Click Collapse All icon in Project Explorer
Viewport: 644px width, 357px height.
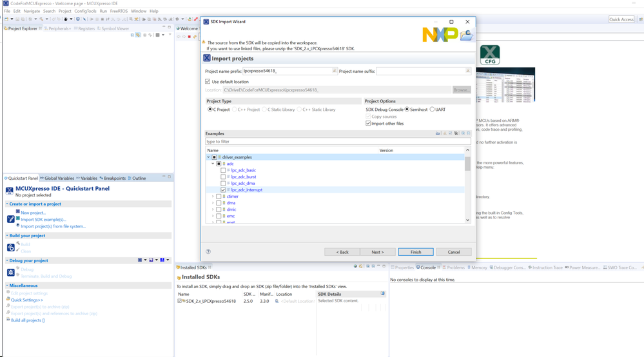click(x=132, y=35)
